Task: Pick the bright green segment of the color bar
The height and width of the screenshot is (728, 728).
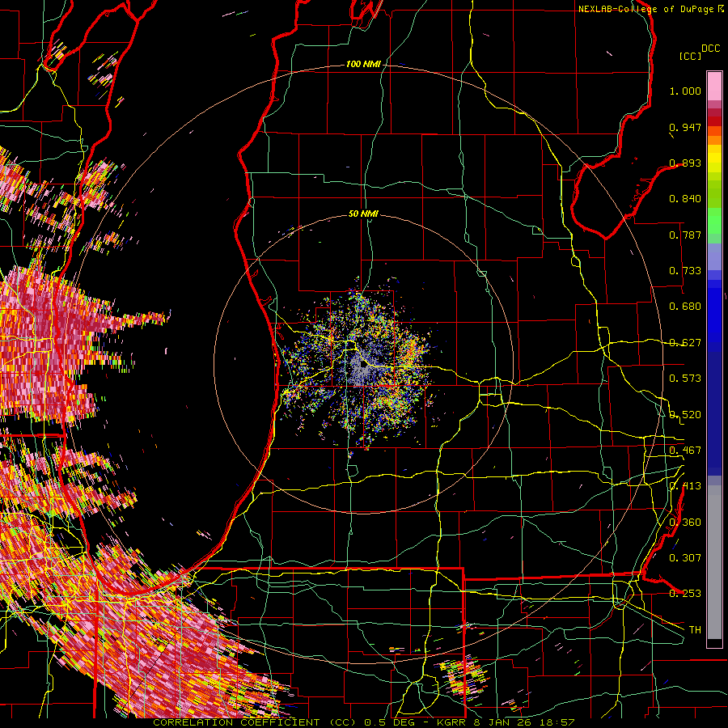Action: [714, 221]
